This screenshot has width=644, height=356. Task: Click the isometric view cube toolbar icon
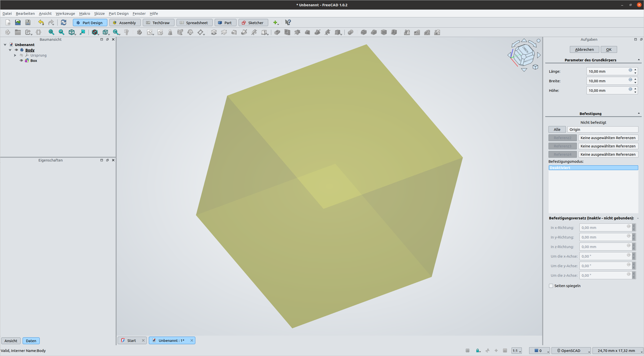(x=72, y=32)
